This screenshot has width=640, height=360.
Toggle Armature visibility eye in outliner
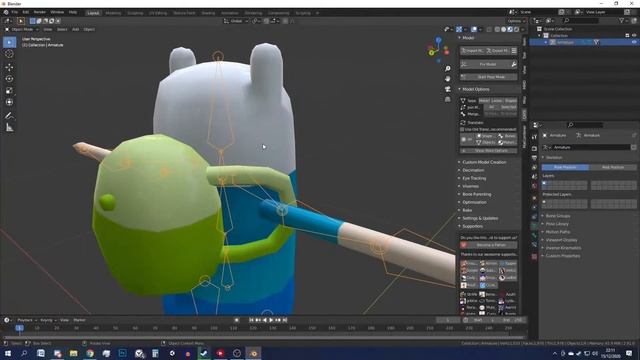click(x=634, y=42)
